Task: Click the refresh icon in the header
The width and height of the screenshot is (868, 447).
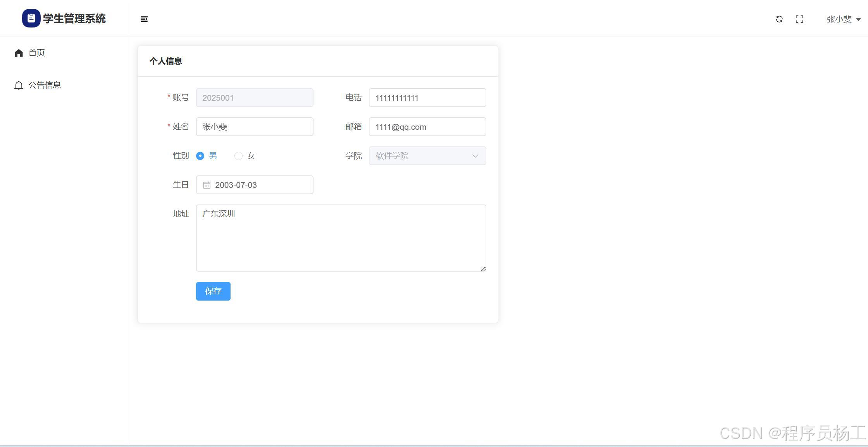Action: click(x=779, y=19)
